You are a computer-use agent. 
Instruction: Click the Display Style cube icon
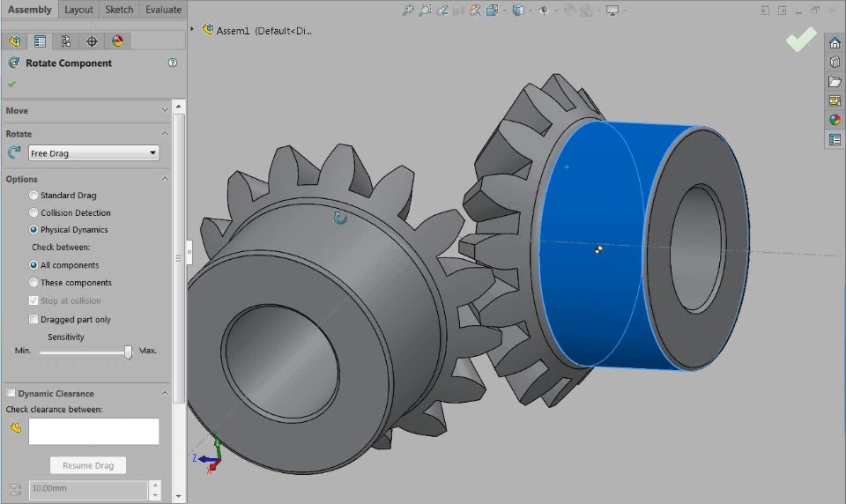coord(517,11)
